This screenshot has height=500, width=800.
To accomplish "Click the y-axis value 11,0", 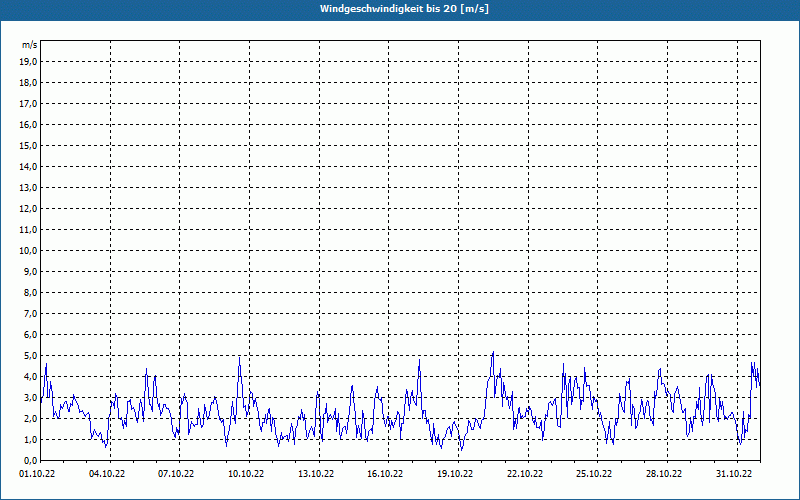I will tap(28, 230).
